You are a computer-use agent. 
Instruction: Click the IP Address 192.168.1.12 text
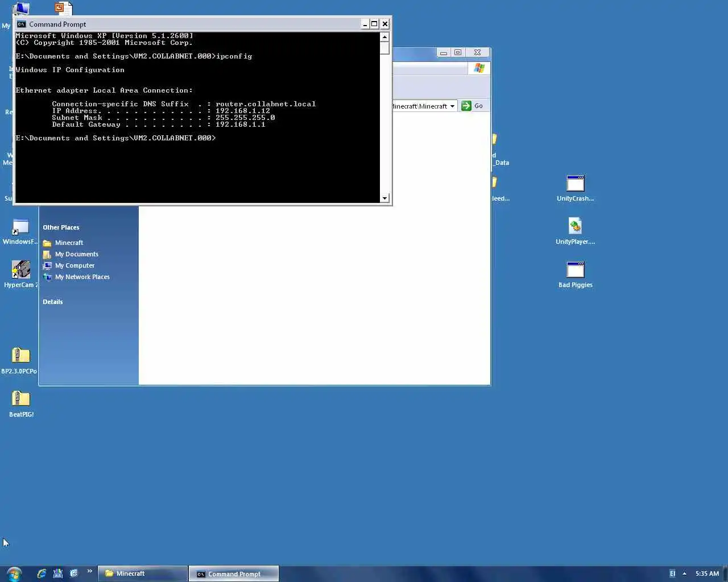pos(243,111)
